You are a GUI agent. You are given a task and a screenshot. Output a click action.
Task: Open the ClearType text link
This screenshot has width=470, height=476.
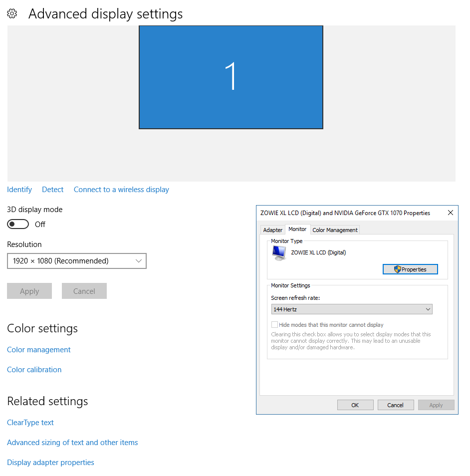tap(30, 423)
